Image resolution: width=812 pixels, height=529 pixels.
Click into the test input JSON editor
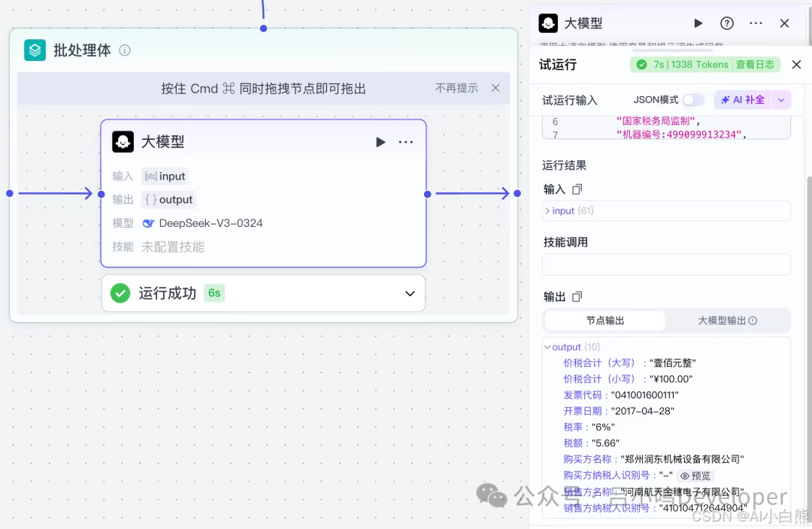click(666, 127)
